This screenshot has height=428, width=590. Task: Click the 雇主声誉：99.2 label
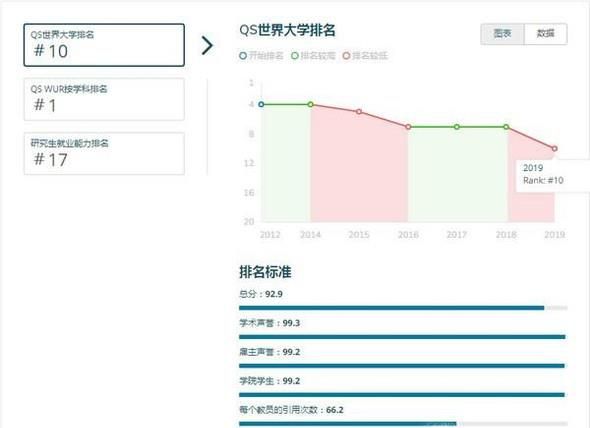click(x=269, y=352)
